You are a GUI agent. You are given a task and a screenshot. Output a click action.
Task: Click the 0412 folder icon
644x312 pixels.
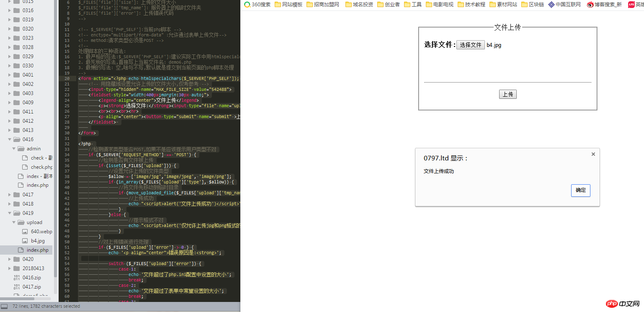[x=17, y=121]
